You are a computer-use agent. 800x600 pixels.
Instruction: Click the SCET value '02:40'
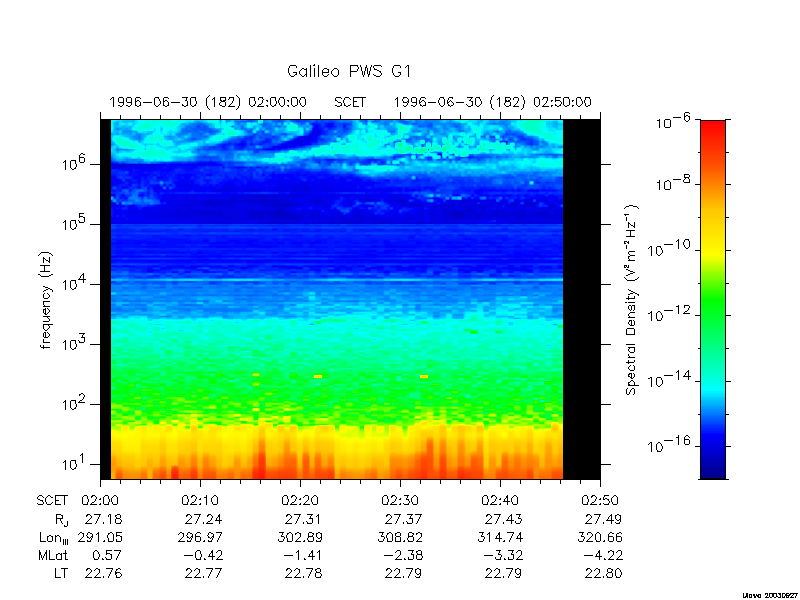[501, 501]
